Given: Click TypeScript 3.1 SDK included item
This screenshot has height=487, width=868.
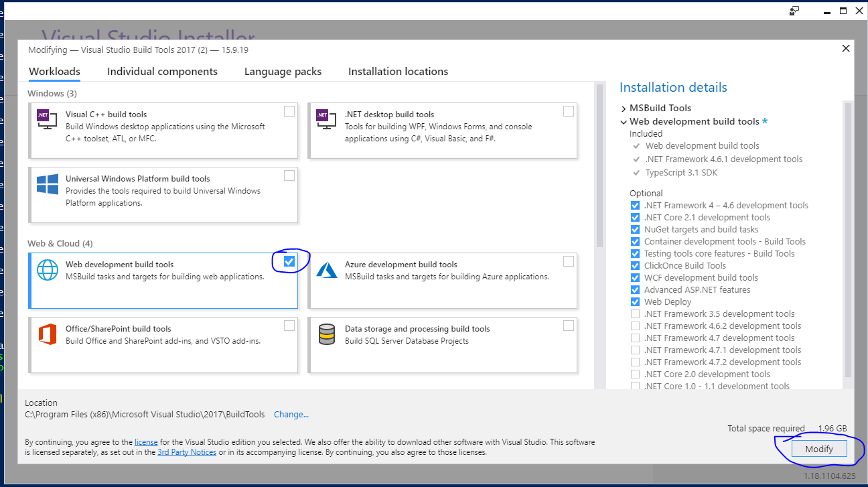Looking at the screenshot, I should pyautogui.click(x=682, y=173).
